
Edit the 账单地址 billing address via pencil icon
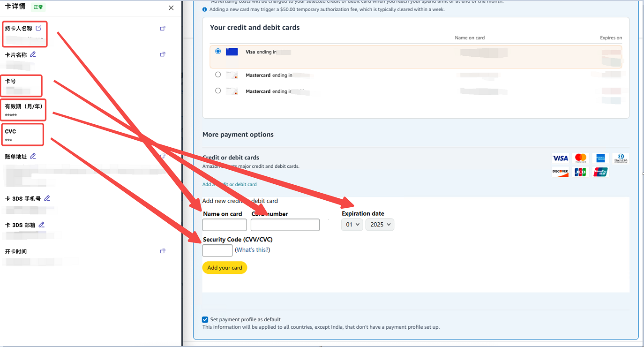tap(33, 156)
